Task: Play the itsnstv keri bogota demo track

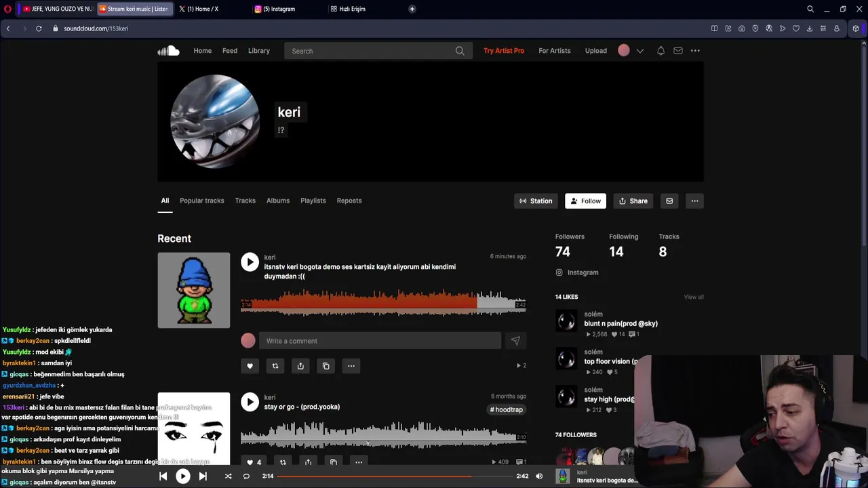Action: [250, 262]
